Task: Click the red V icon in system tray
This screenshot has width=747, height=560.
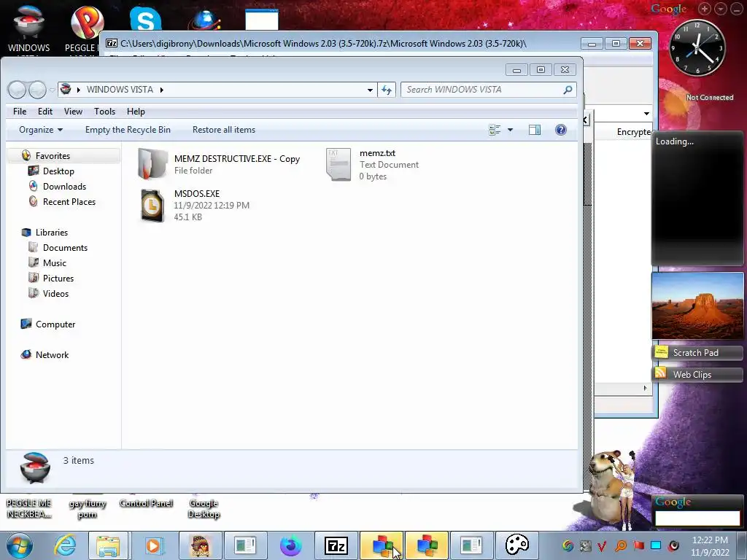Action: 602,545
